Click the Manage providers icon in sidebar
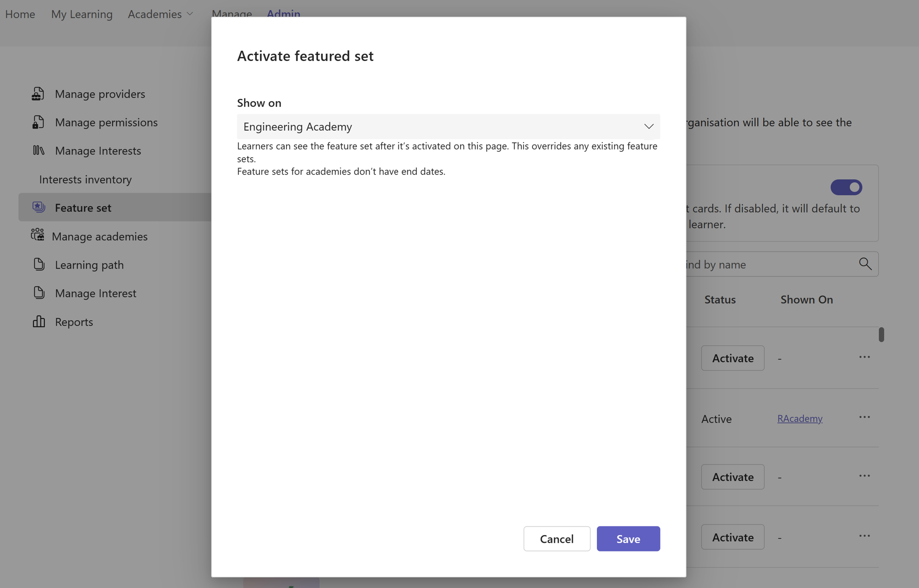Image resolution: width=919 pixels, height=588 pixels. [x=38, y=94]
